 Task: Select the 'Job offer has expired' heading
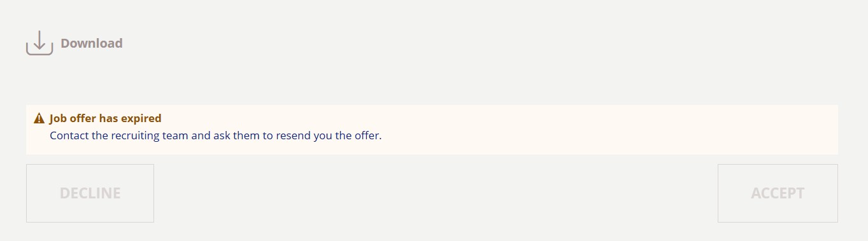[106, 118]
